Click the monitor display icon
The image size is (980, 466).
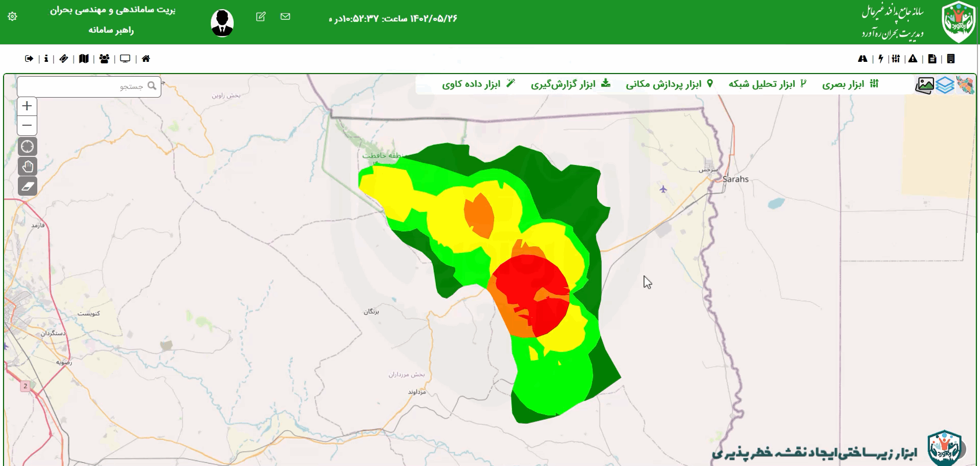point(125,59)
